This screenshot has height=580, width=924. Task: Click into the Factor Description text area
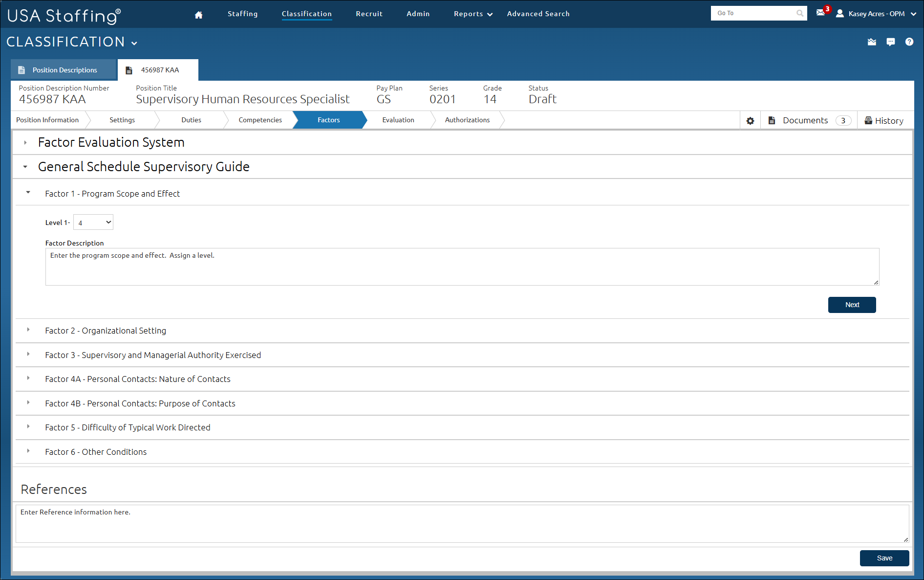pyautogui.click(x=462, y=267)
